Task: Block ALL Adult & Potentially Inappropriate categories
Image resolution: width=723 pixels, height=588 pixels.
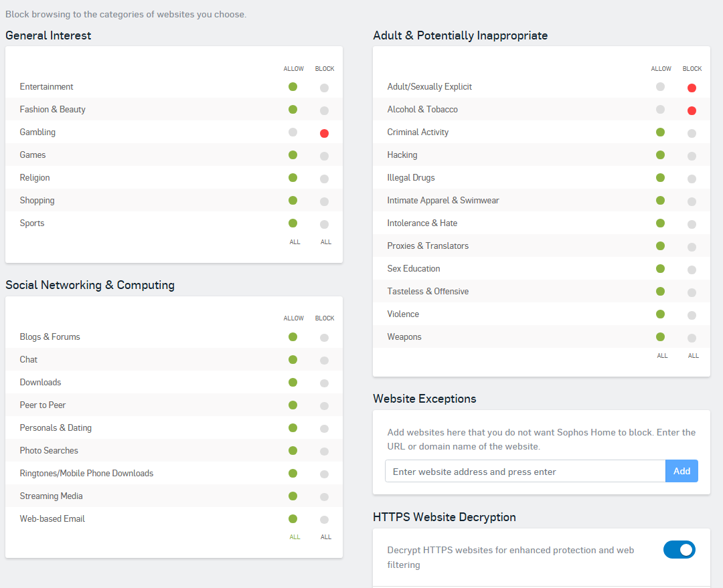Action: 694,356
